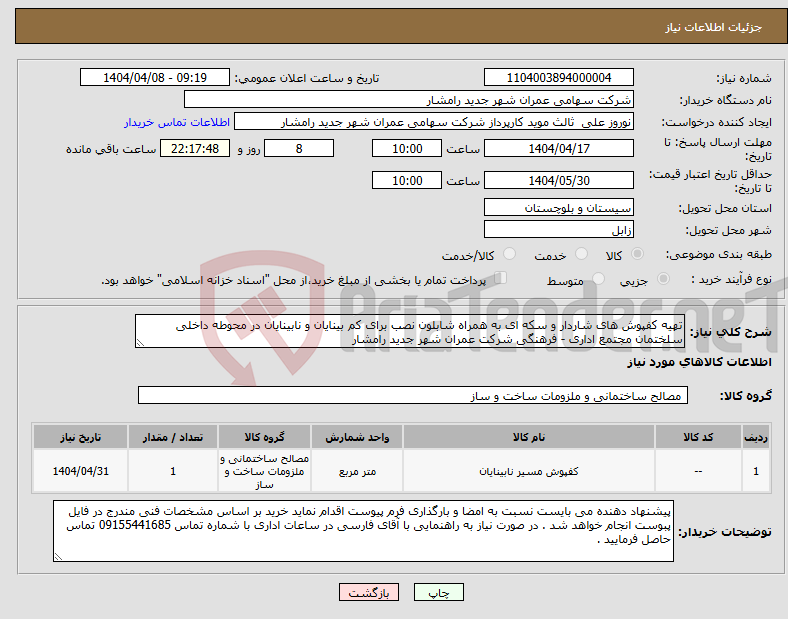Click the need date cell 1404/04/31

tap(80, 471)
